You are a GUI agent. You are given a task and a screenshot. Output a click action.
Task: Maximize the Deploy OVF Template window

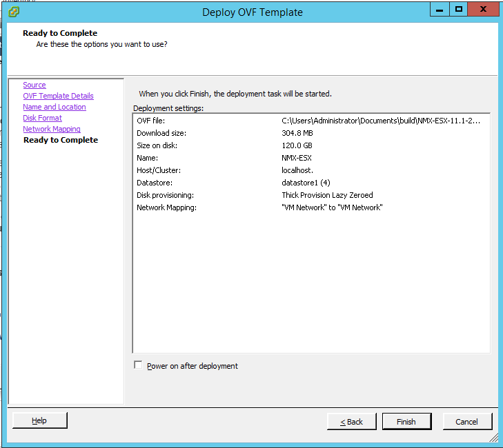[x=458, y=10]
